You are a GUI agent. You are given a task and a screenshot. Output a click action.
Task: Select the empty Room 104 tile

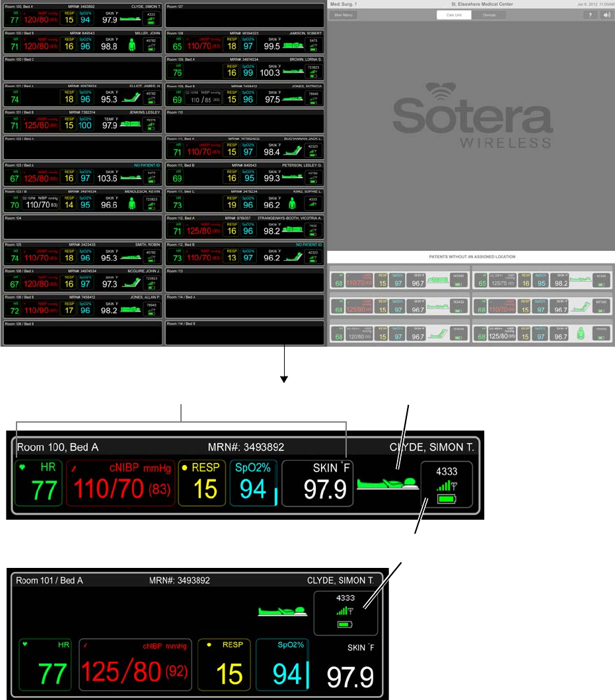[x=83, y=227]
